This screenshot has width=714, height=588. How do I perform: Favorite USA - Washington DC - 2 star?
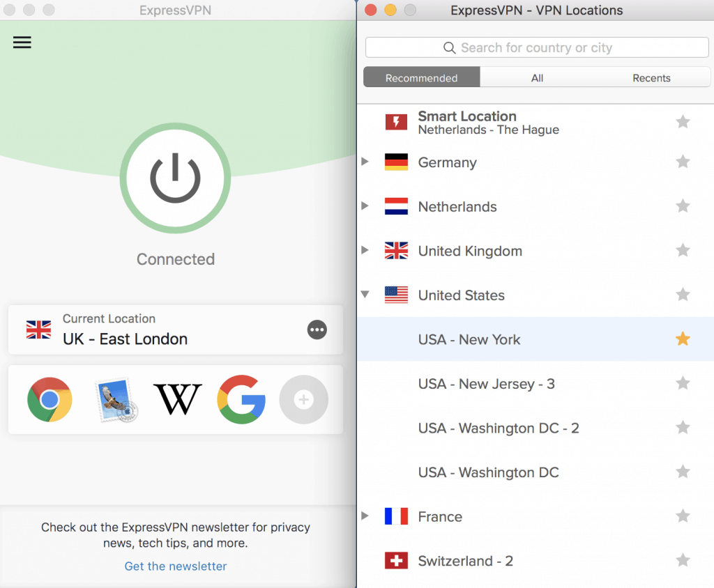pos(683,427)
